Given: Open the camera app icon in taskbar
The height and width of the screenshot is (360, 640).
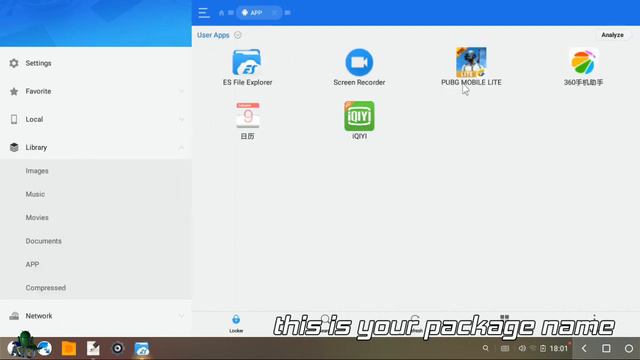Looking at the screenshot, I should click(x=118, y=349).
